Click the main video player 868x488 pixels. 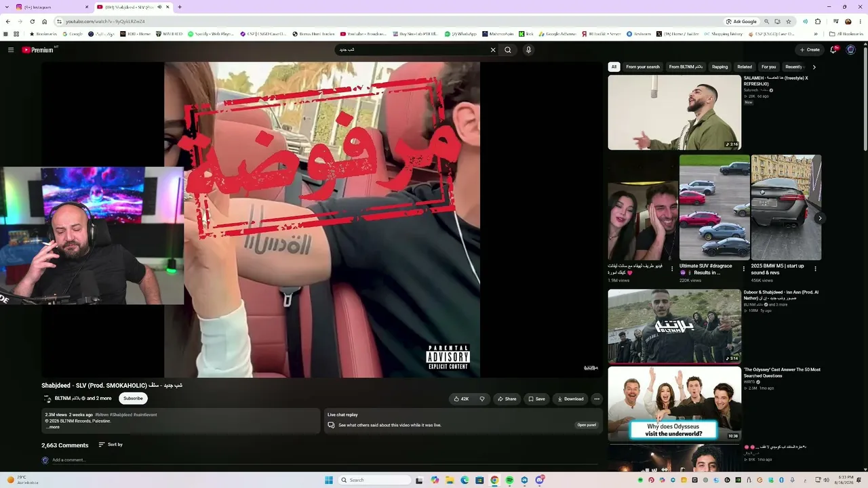(x=322, y=220)
